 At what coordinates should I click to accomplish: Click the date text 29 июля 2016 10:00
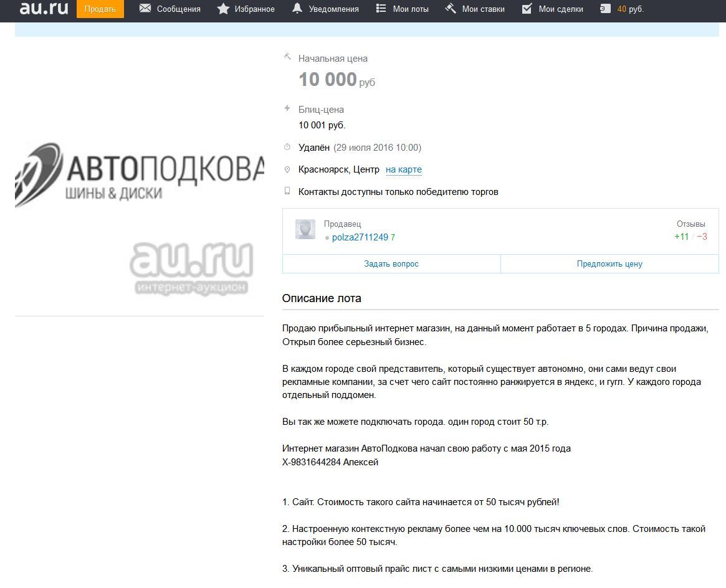click(378, 148)
